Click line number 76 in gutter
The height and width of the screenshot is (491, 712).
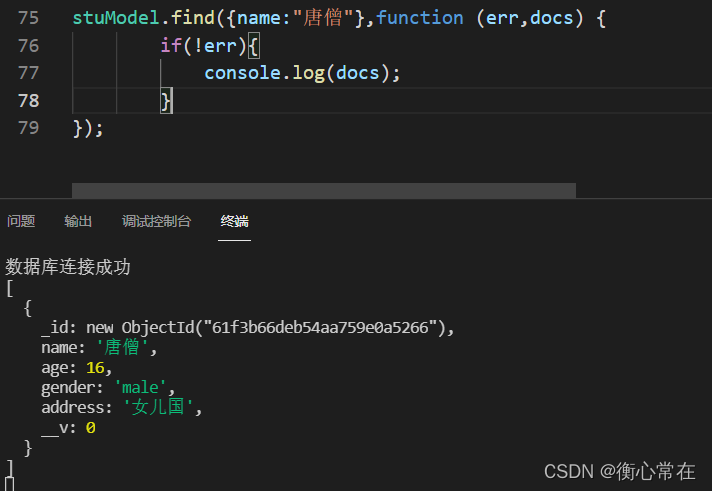point(29,46)
